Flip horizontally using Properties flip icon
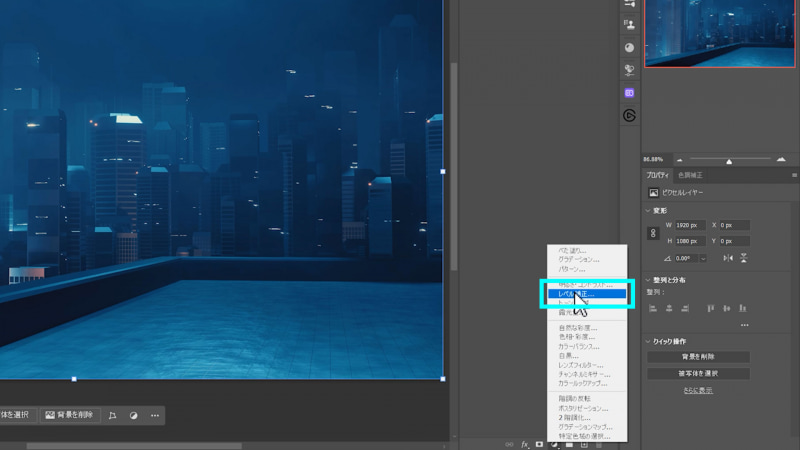 [728, 258]
